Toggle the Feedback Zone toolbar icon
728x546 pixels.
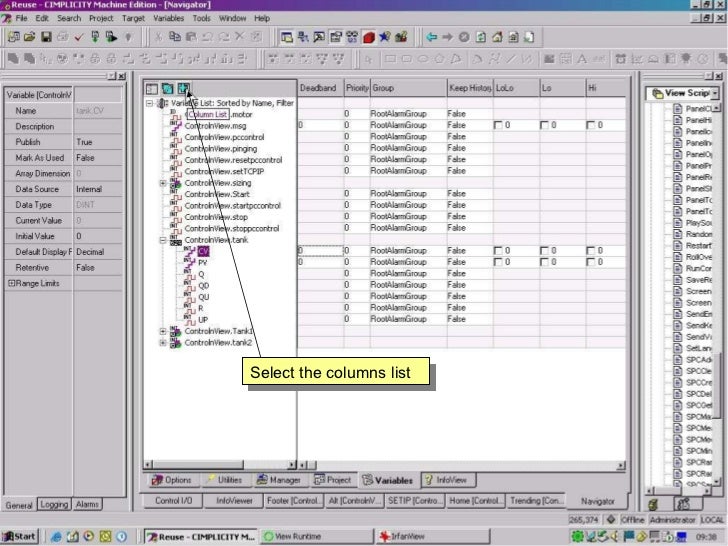point(303,37)
